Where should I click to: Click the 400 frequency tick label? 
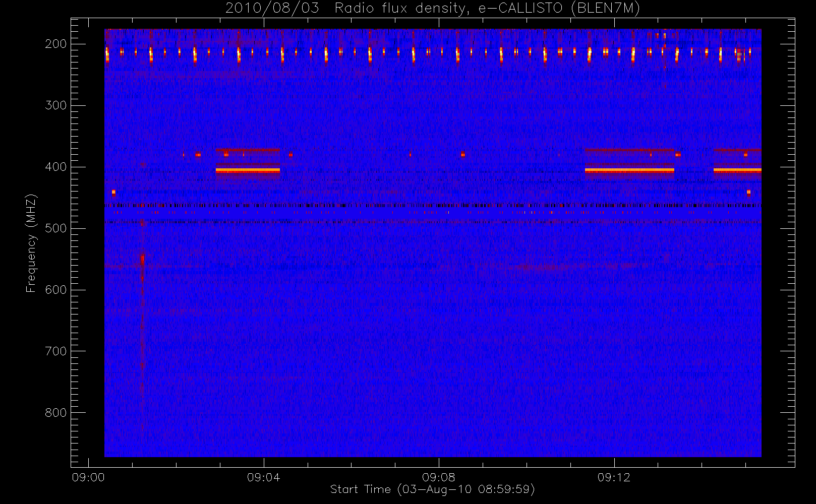point(56,167)
